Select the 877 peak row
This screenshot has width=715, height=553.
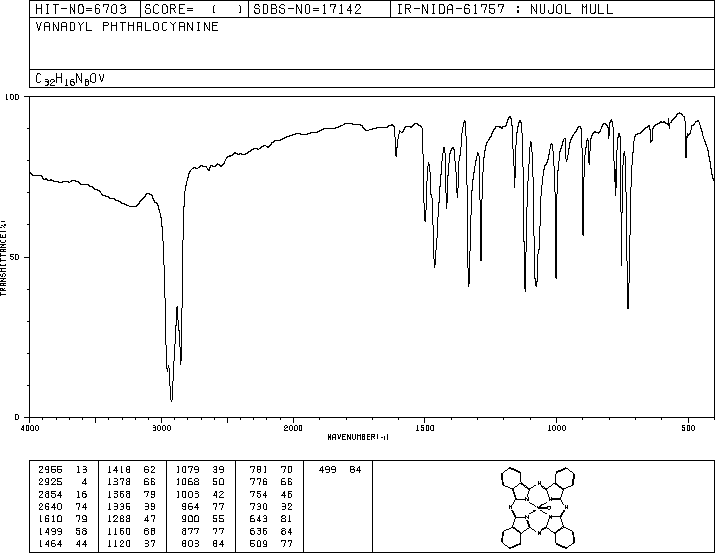(203, 531)
